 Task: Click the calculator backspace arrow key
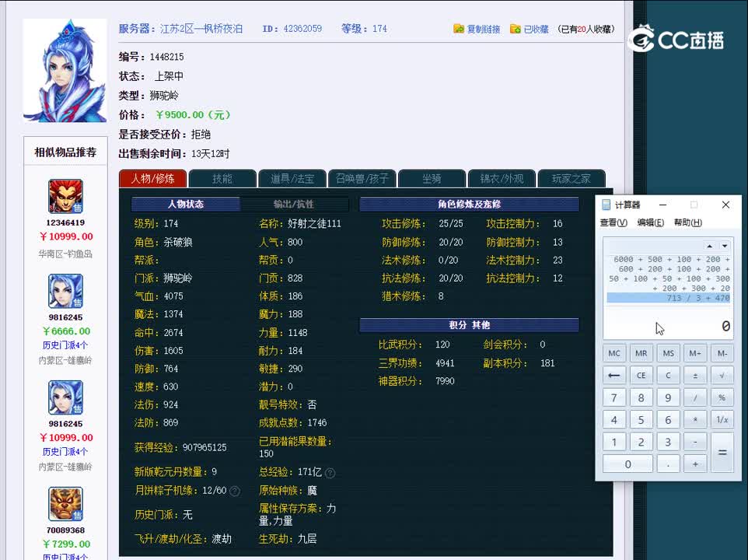click(614, 376)
